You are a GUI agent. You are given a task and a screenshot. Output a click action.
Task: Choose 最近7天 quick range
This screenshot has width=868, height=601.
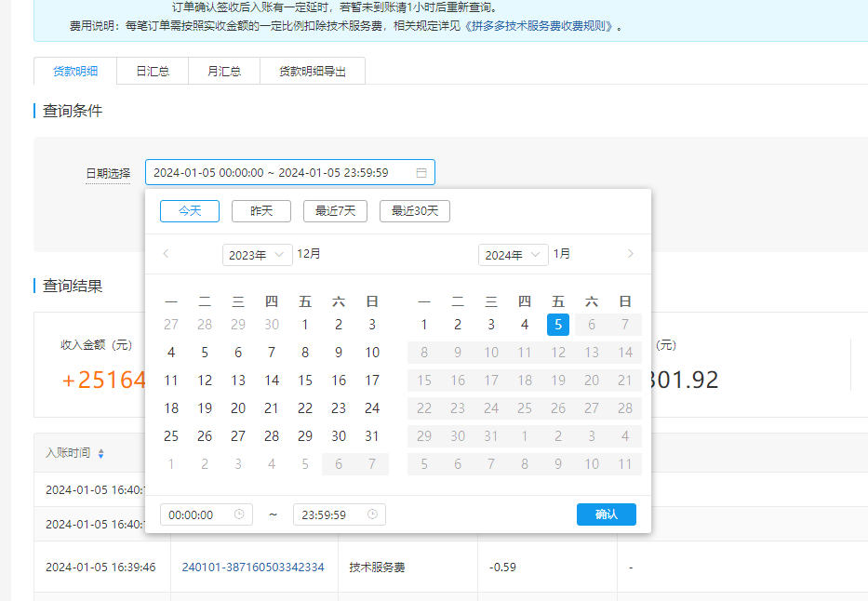pyautogui.click(x=336, y=211)
